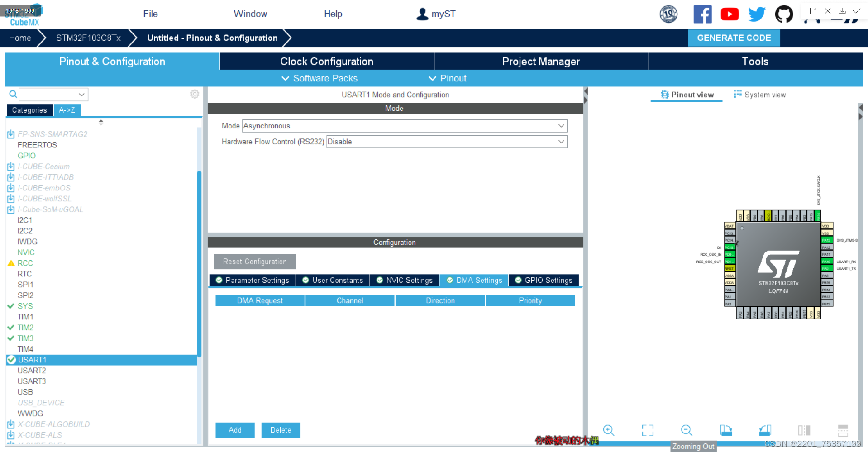Select Pinout view tab

pos(687,95)
